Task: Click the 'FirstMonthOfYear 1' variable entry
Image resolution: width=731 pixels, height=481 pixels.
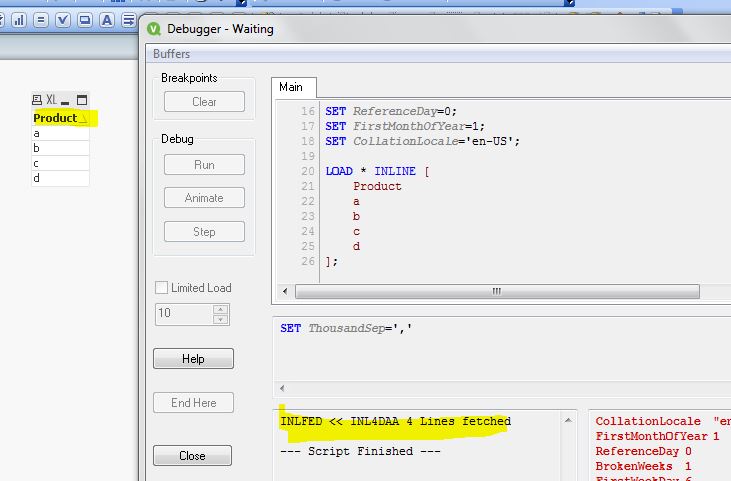Action: pyautogui.click(x=657, y=436)
